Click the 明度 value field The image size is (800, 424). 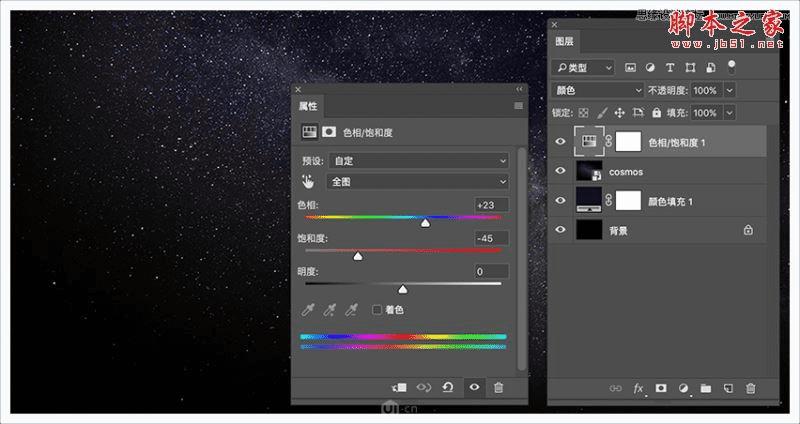[x=491, y=271]
